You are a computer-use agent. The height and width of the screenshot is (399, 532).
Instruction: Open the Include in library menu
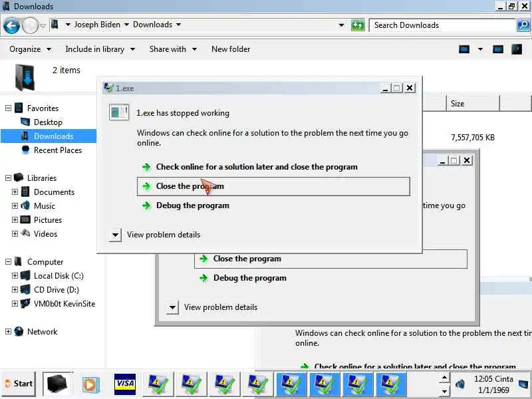click(x=100, y=49)
